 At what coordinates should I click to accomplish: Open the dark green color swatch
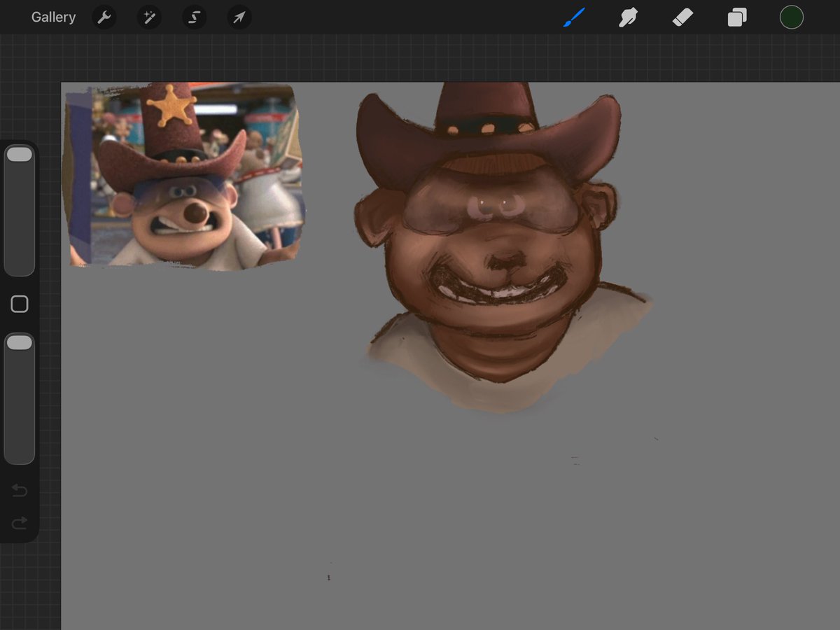click(792, 17)
